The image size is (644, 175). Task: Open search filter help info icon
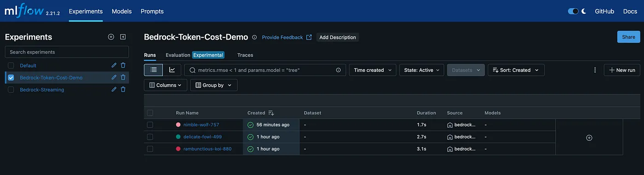coord(338,70)
